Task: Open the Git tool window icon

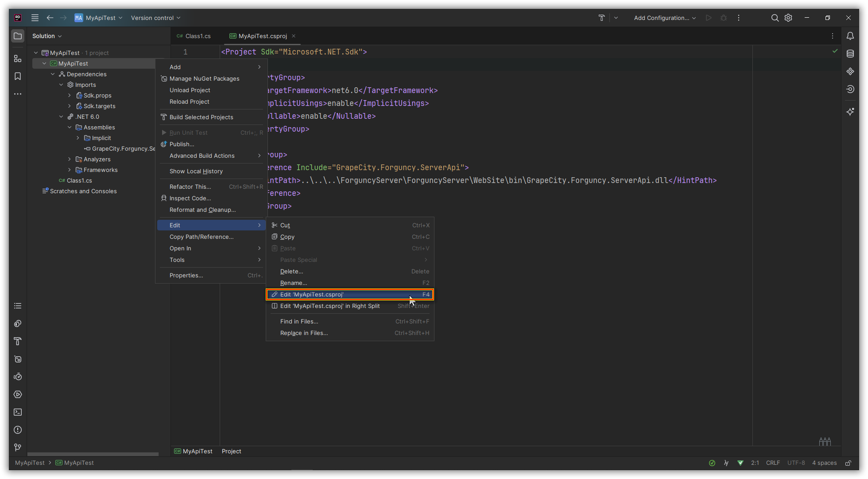Action: pyautogui.click(x=18, y=448)
